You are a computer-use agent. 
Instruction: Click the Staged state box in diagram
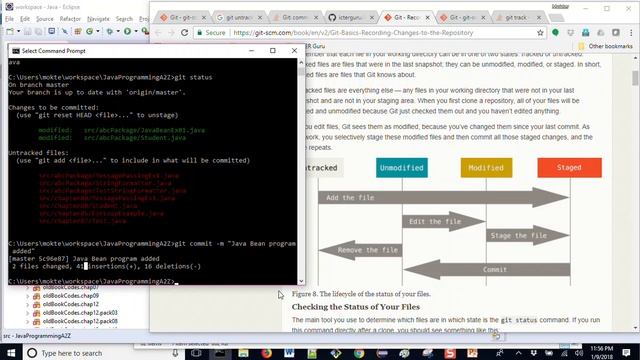569,168
